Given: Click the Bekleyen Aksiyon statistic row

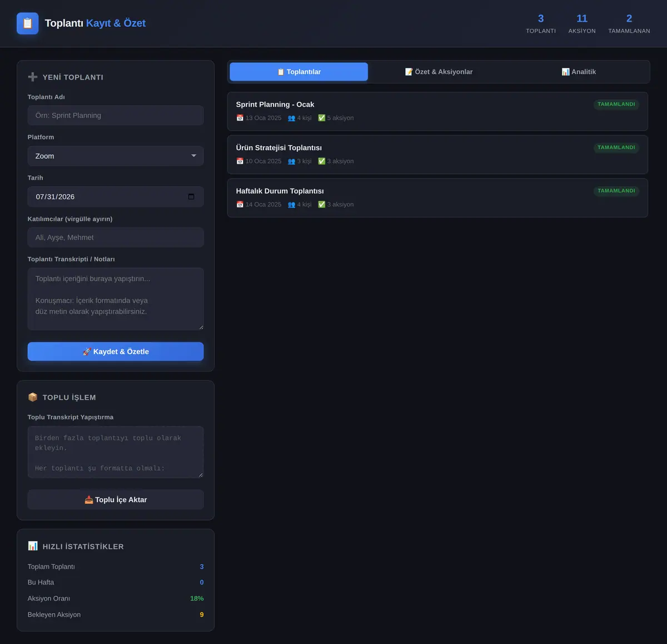Looking at the screenshot, I should tap(116, 615).
